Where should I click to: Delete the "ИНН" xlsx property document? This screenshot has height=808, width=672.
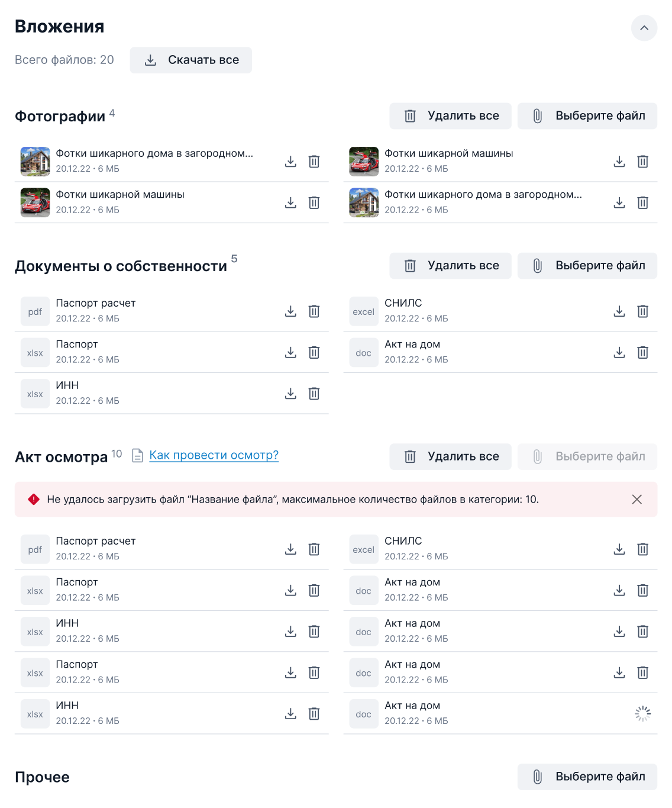(314, 392)
